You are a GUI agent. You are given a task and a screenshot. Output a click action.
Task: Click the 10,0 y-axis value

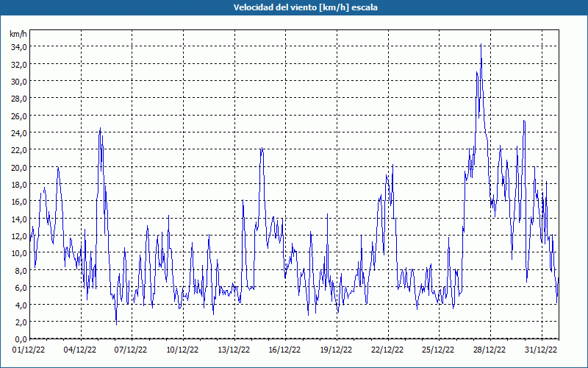(20, 253)
